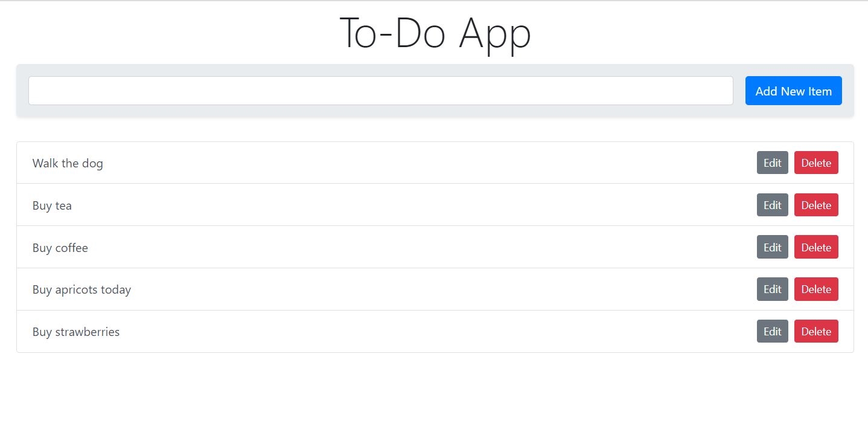Click the new item text input field
This screenshot has height=429, width=868.
(x=380, y=91)
